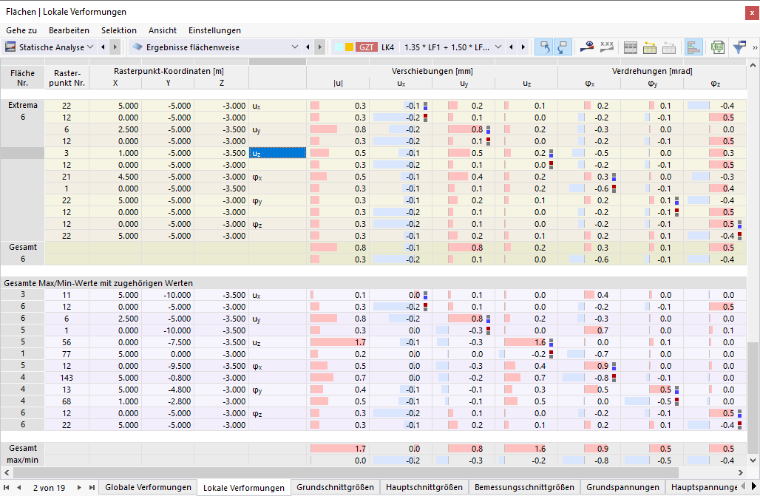The height and width of the screenshot is (496, 760).
Task: Go to next result table arrow
Action: point(319,47)
